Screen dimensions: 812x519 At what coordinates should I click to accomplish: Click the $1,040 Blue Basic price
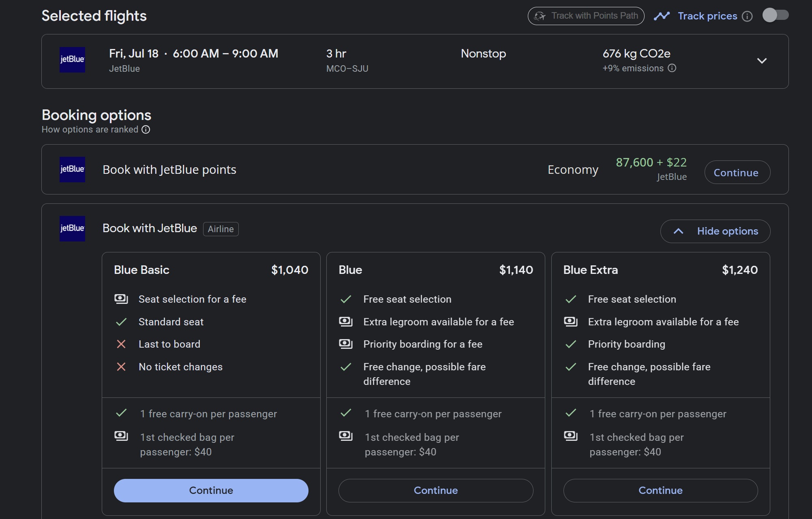pos(289,270)
